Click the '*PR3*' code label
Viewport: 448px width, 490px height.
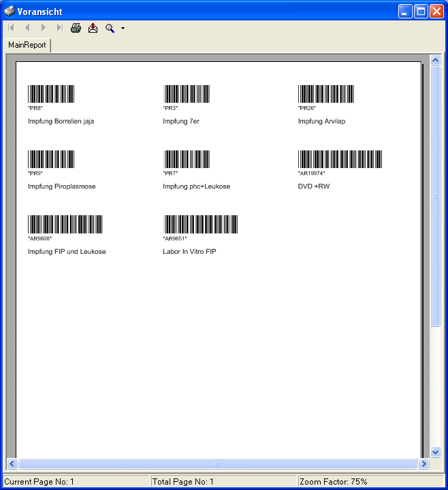pyautogui.click(x=170, y=108)
